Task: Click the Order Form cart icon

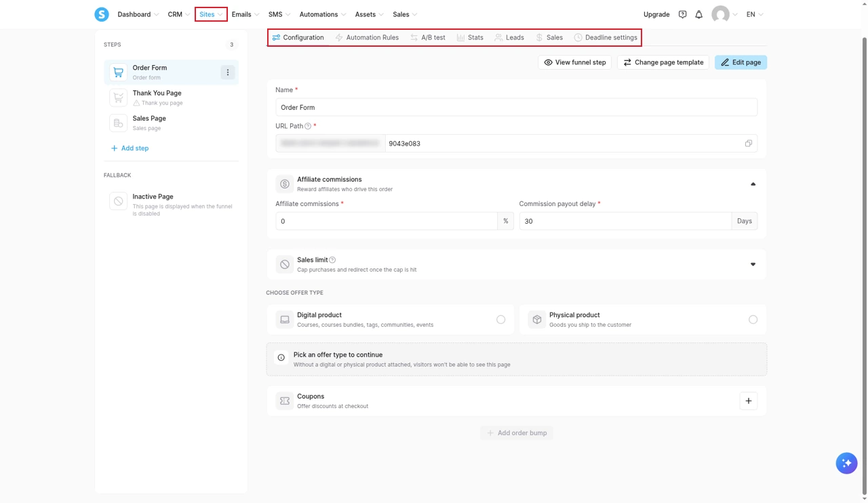Action: [118, 72]
